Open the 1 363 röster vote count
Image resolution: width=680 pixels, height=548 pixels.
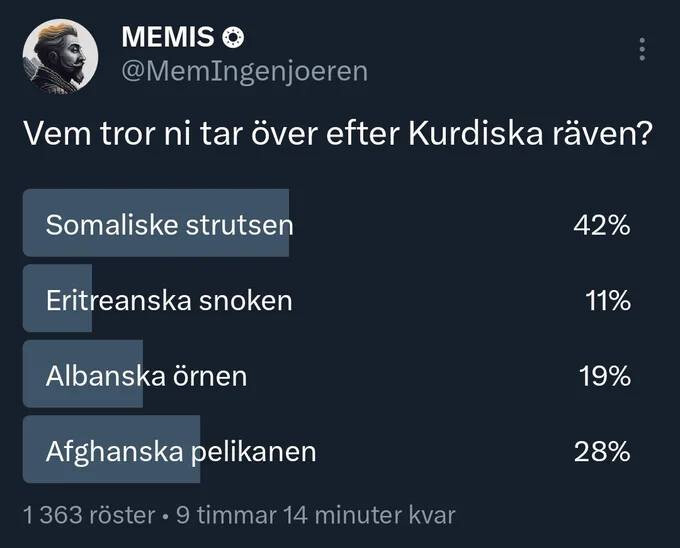[x=89, y=515]
